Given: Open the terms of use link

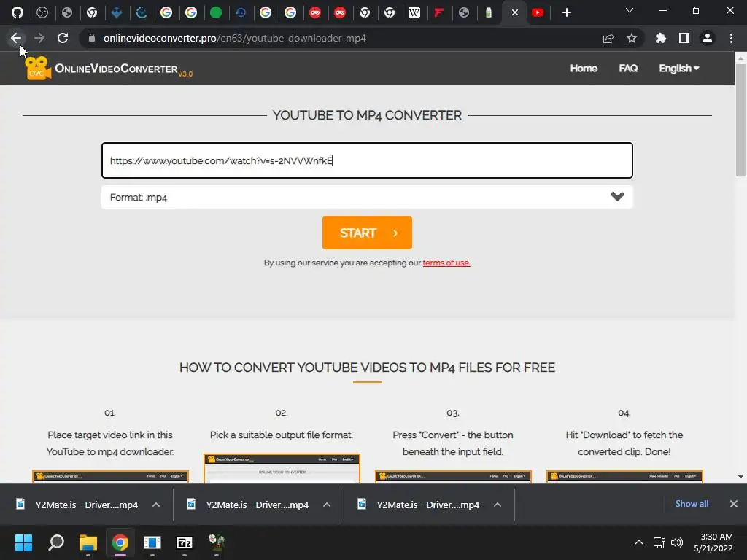Looking at the screenshot, I should point(446,262).
